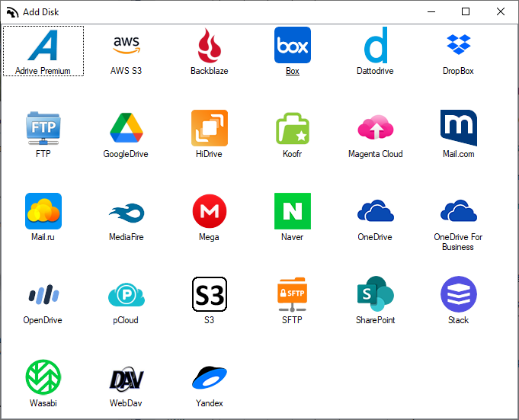Click the "FTP" label text
The height and width of the screenshot is (420, 519).
pos(43,154)
